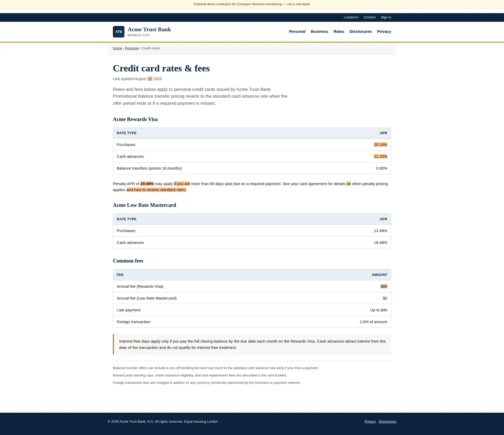The image size is (504, 435).
Task: Click the 'Acme Rewards Visa' heading
Action: [x=135, y=119]
